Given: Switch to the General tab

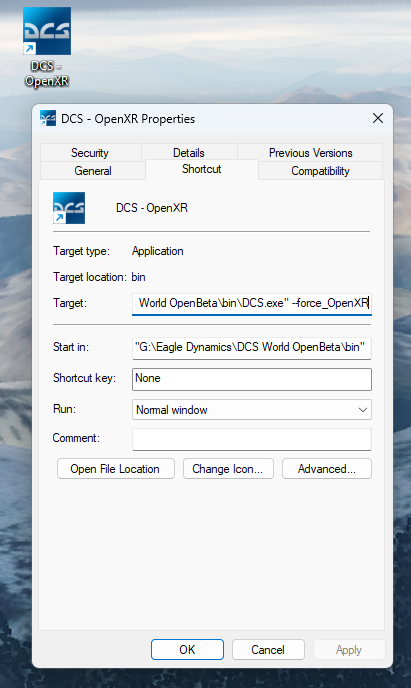Looking at the screenshot, I should coord(93,171).
